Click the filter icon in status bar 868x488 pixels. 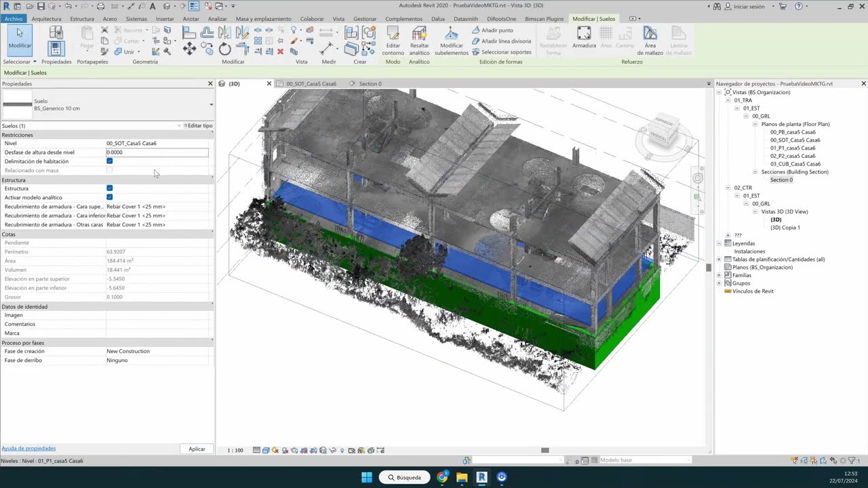click(x=852, y=461)
